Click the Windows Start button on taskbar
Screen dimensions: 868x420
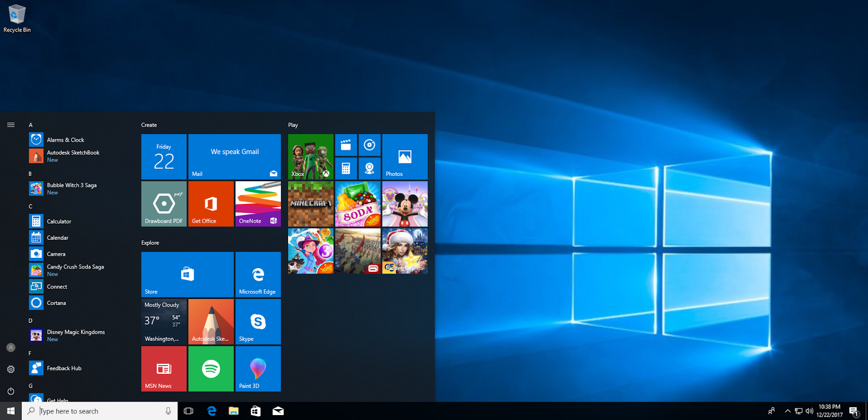[11, 411]
